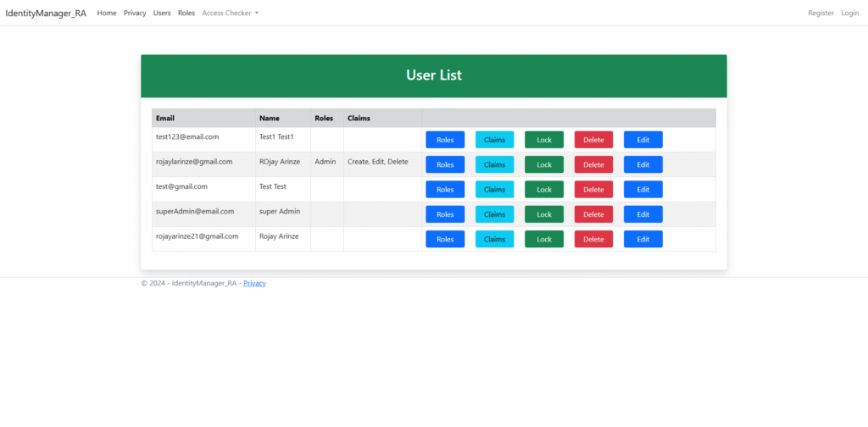
Task: Follow the Privacy link in the footer
Action: click(x=254, y=283)
